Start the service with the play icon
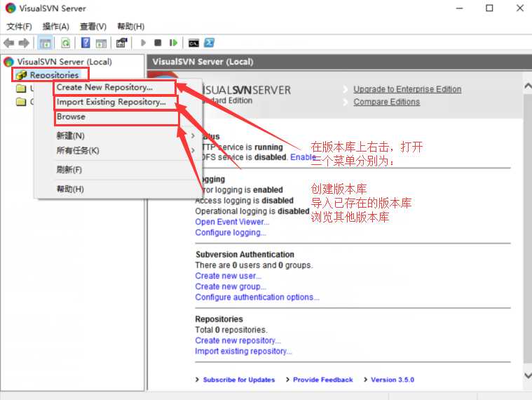 click(x=143, y=43)
